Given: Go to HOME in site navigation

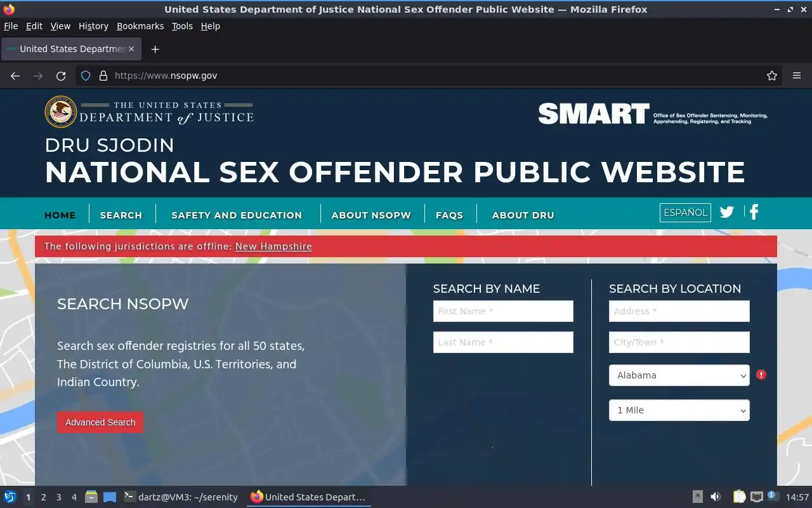Looking at the screenshot, I should click(x=60, y=215).
